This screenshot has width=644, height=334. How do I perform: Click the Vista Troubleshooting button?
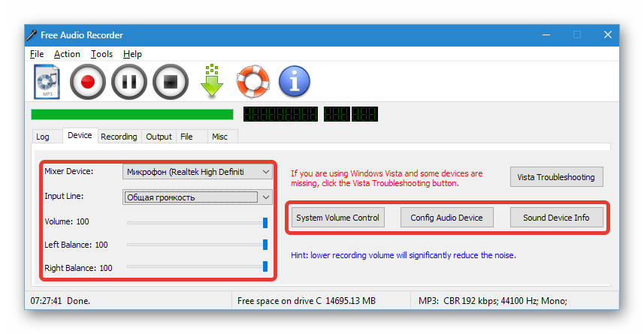556,177
